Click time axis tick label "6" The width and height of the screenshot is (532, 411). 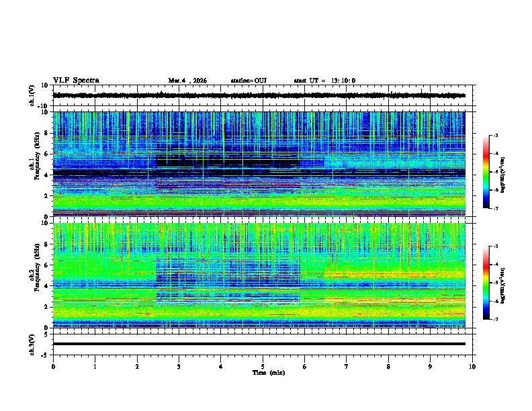(305, 367)
